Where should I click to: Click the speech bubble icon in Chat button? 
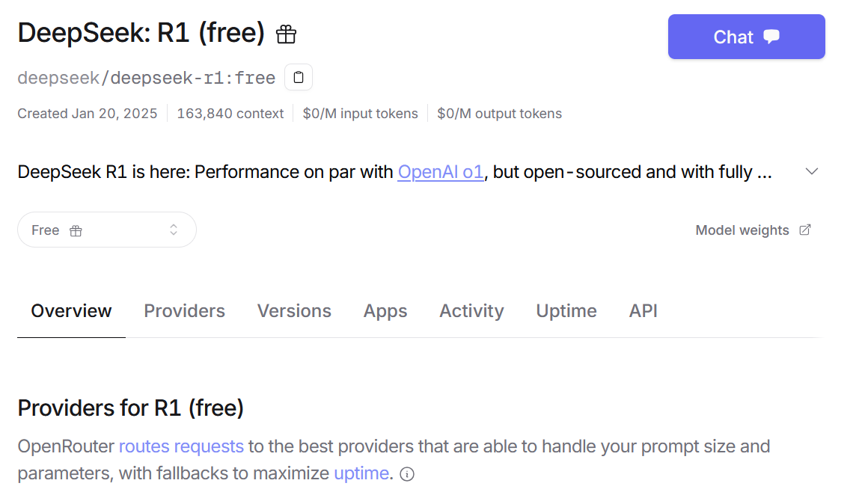tap(771, 37)
